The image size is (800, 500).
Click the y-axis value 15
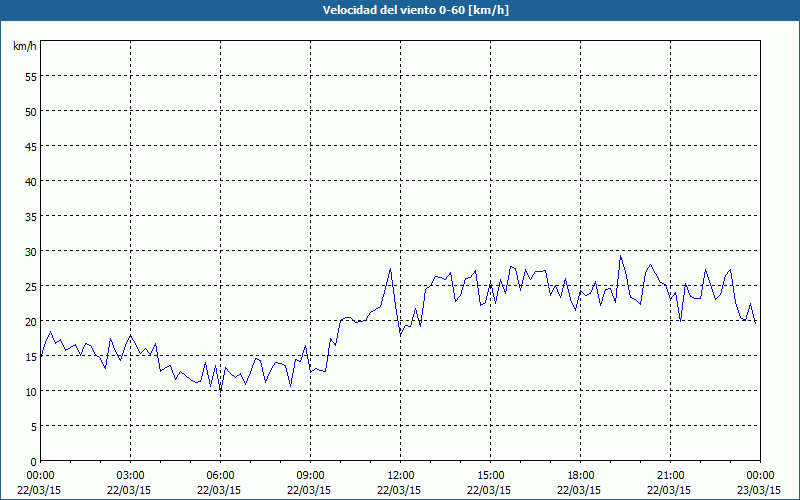(31, 357)
